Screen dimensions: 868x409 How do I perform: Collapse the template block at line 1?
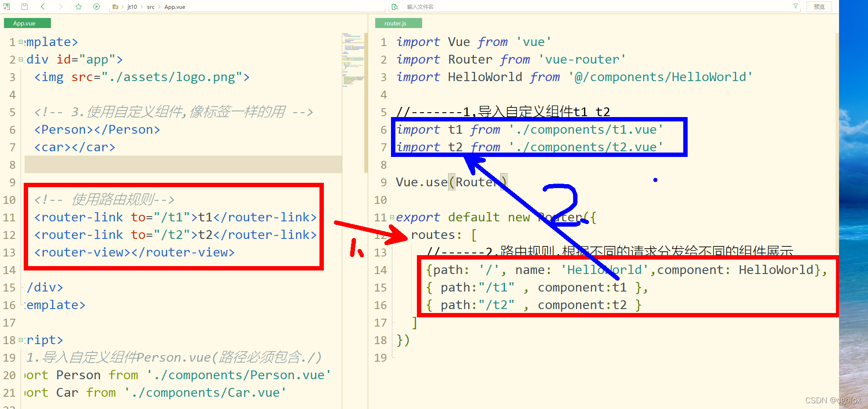click(21, 42)
